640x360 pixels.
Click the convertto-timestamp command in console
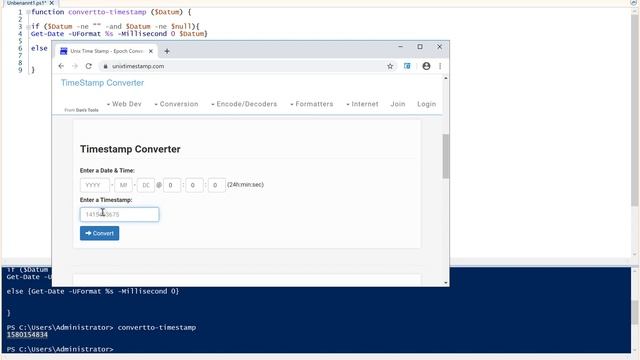coord(157,328)
